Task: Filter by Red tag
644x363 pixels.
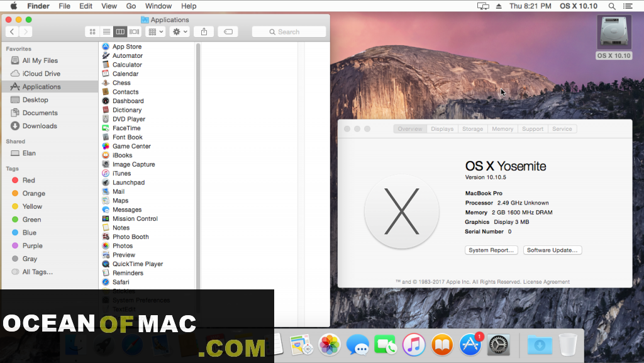Action: tap(28, 181)
